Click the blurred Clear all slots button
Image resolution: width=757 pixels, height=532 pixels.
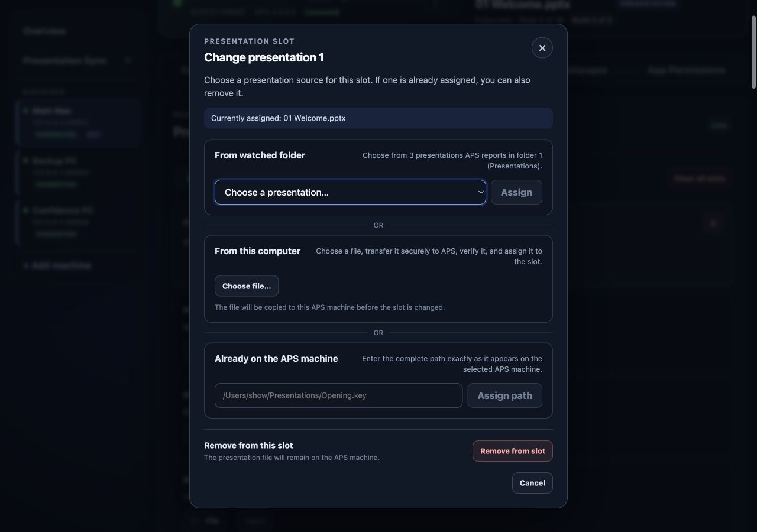pyautogui.click(x=700, y=178)
